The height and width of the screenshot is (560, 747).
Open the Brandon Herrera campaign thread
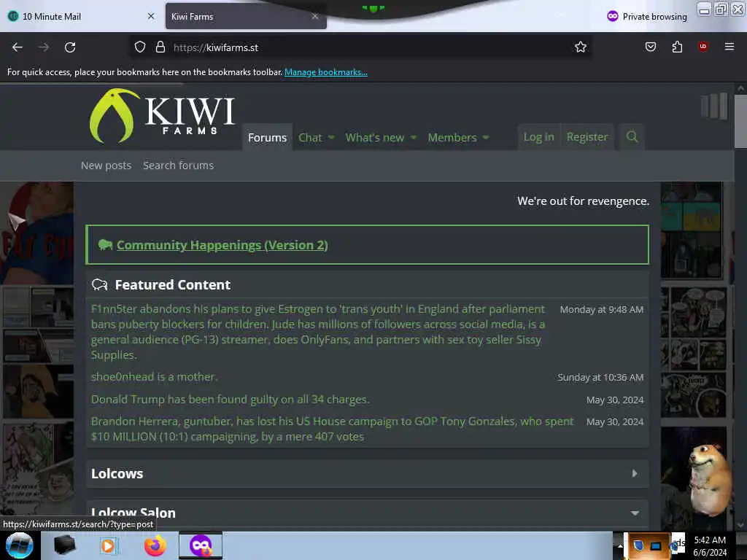tap(332, 429)
